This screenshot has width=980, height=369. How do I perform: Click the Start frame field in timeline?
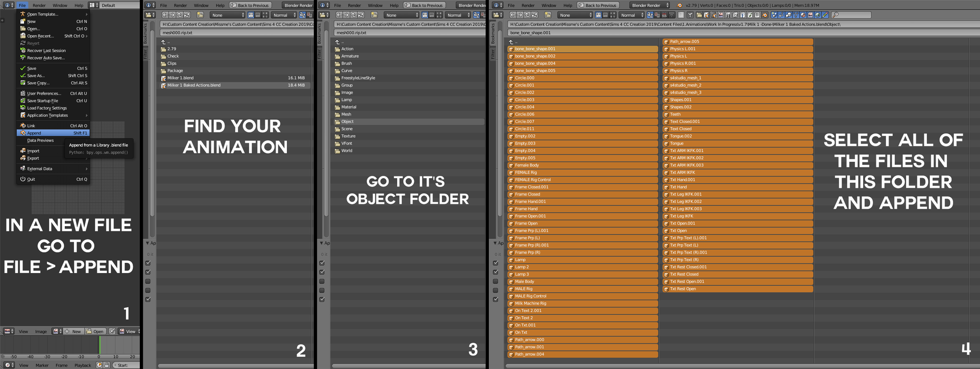pyautogui.click(x=126, y=365)
